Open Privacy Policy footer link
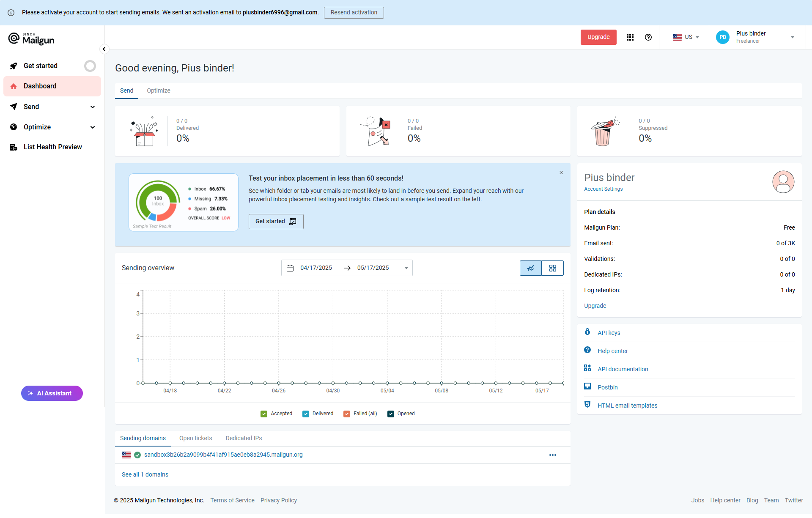 coord(279,501)
